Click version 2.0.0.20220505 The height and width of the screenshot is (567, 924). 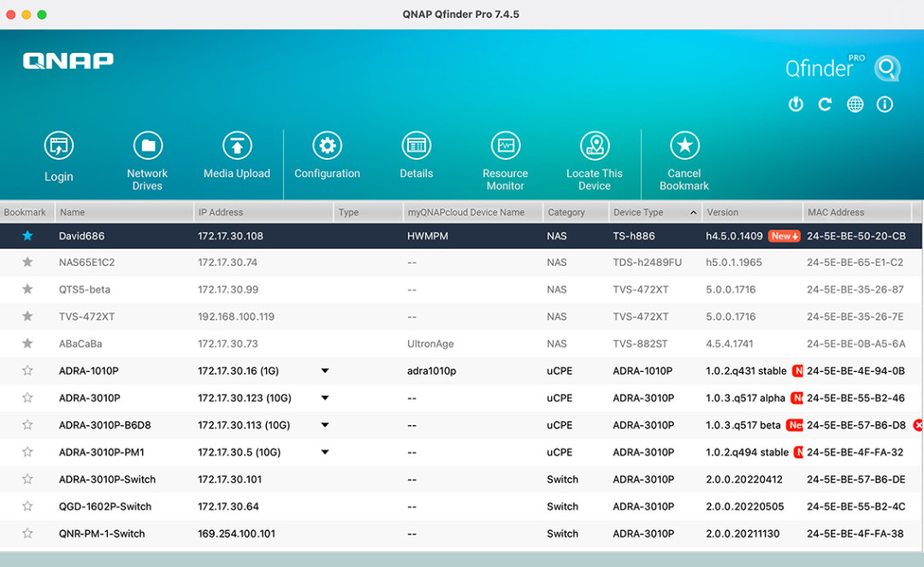(745, 506)
